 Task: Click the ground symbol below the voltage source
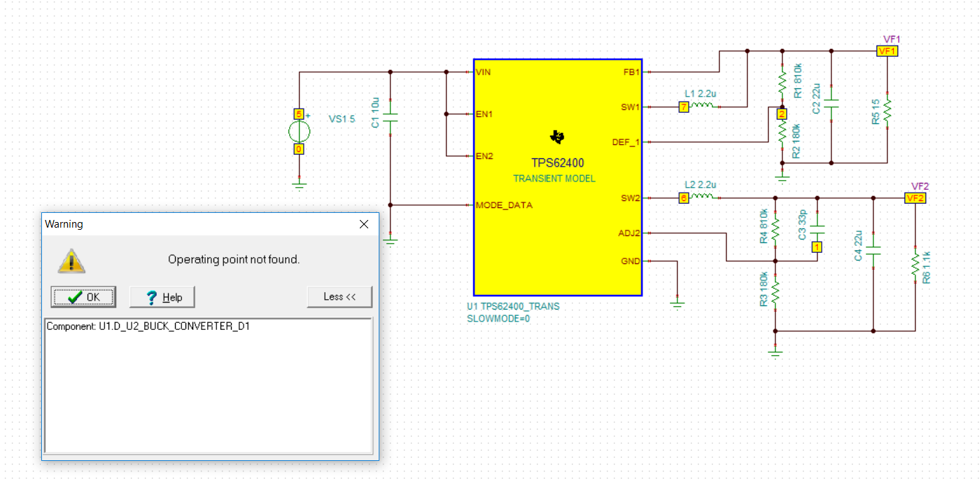299,184
